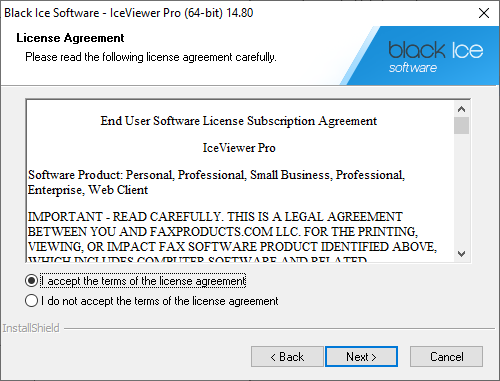This screenshot has width=500, height=381.
Task: Click the license text scrollbar thumb
Action: tap(461, 125)
